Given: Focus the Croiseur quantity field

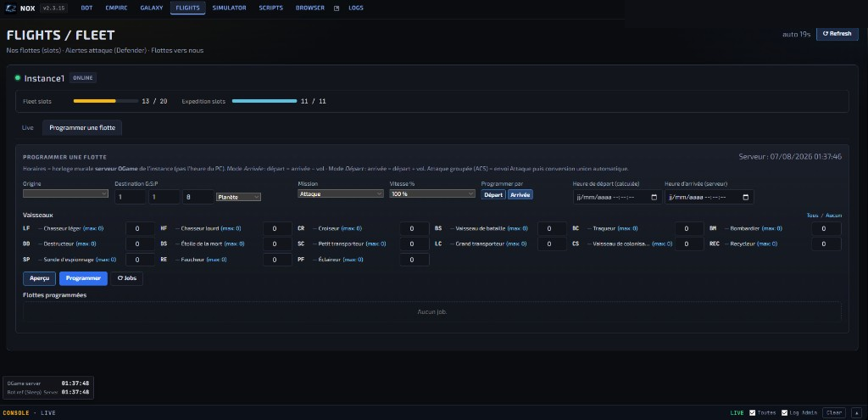Looking at the screenshot, I should (415, 228).
